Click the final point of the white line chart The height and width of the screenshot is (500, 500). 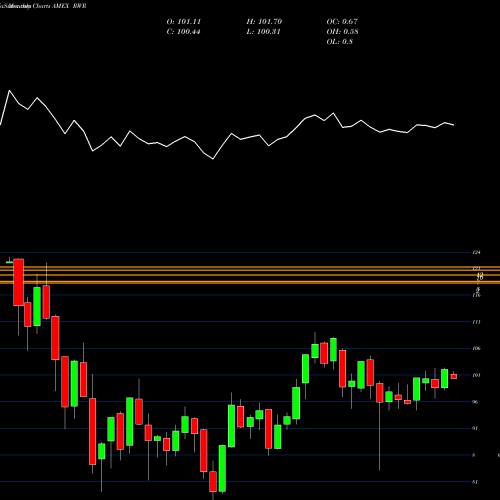point(454,125)
